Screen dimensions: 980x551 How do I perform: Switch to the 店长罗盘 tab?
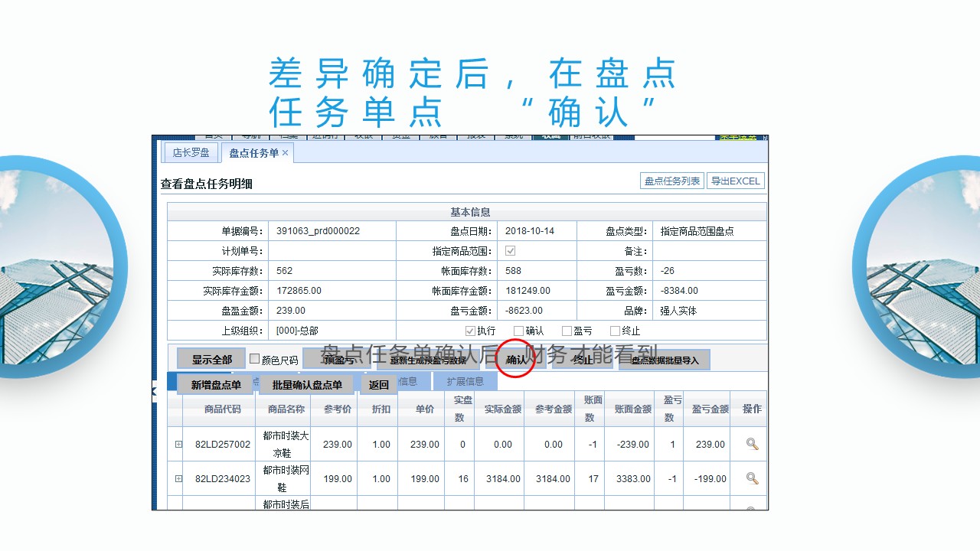[191, 152]
